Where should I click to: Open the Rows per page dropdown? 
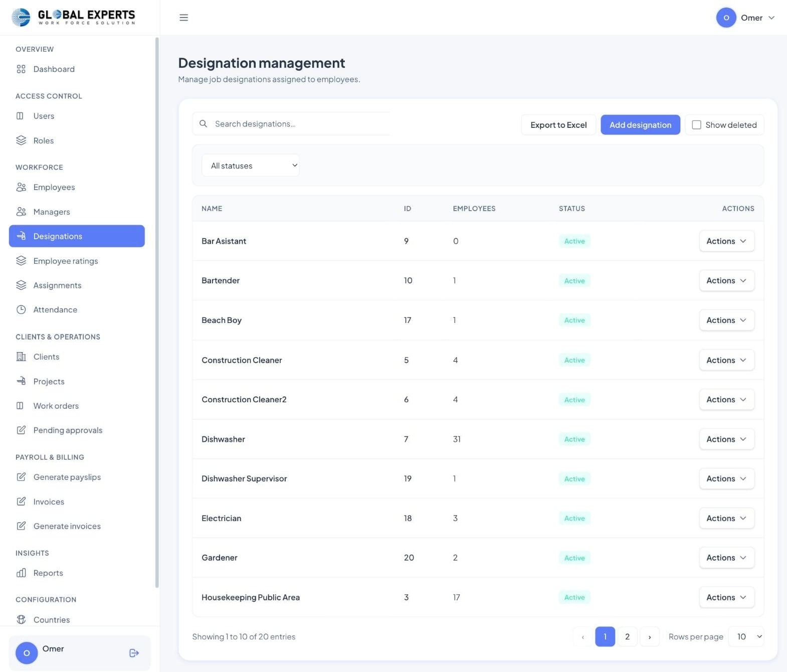746,637
